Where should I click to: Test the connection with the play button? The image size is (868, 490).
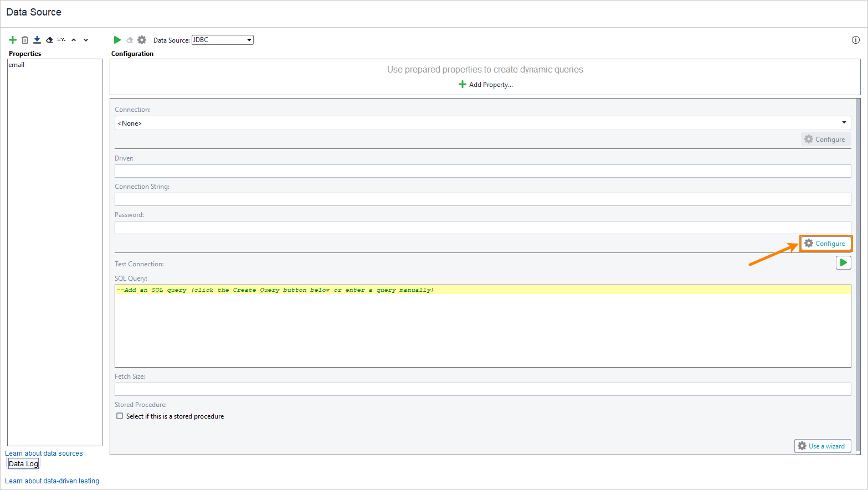[843, 262]
